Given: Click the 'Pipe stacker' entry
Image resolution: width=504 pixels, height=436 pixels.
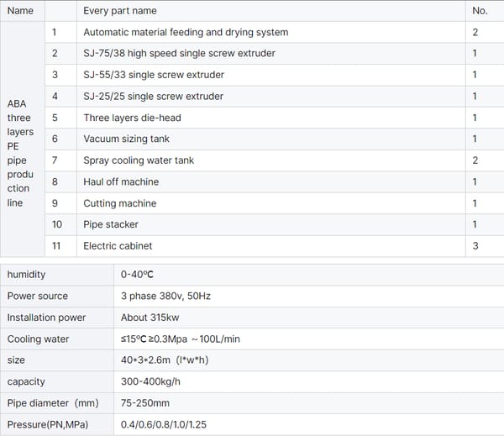Looking at the screenshot, I should click(x=111, y=225).
